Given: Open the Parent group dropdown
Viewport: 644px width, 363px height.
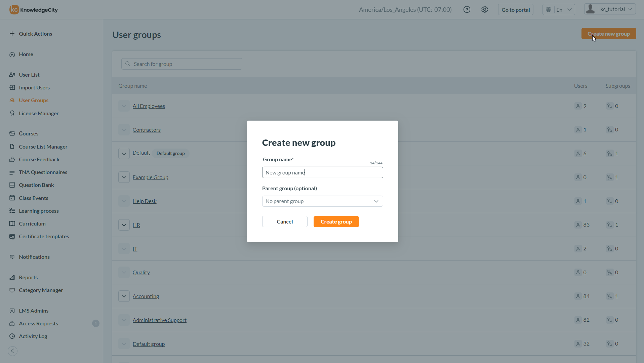Looking at the screenshot, I should point(322,201).
